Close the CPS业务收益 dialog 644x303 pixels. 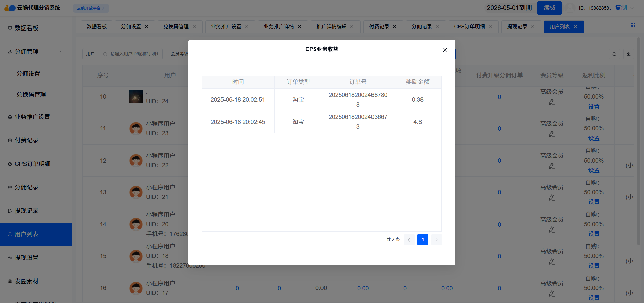(445, 50)
